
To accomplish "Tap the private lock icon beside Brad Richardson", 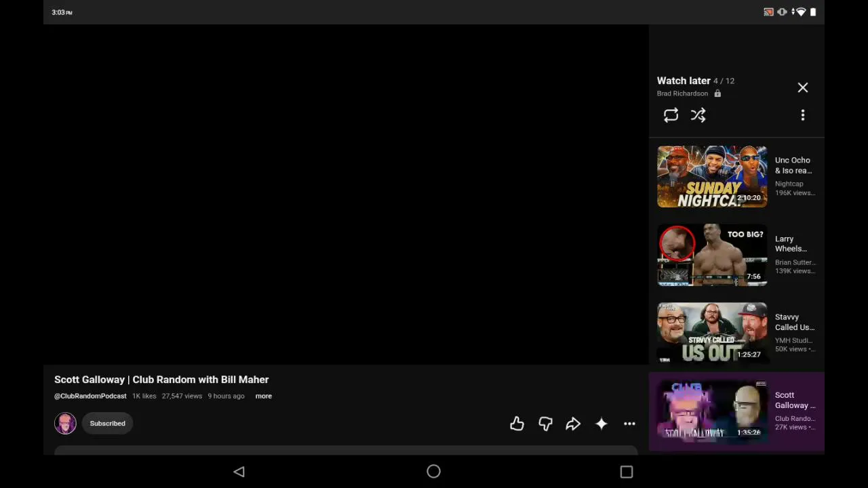I will 717,94.
